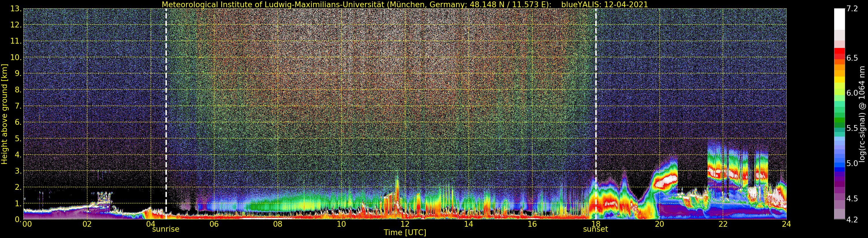Click the "log(rc-signal) @ 1064 nm" colorbar label
Image resolution: width=868 pixels, height=238 pixels.
coord(862,114)
